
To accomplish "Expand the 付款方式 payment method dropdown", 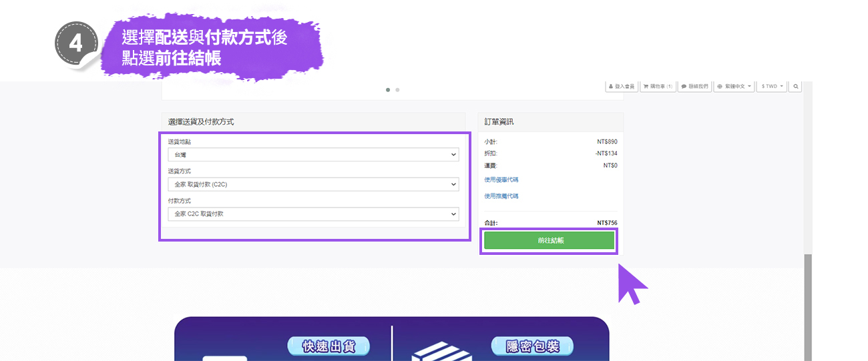I will (313, 214).
